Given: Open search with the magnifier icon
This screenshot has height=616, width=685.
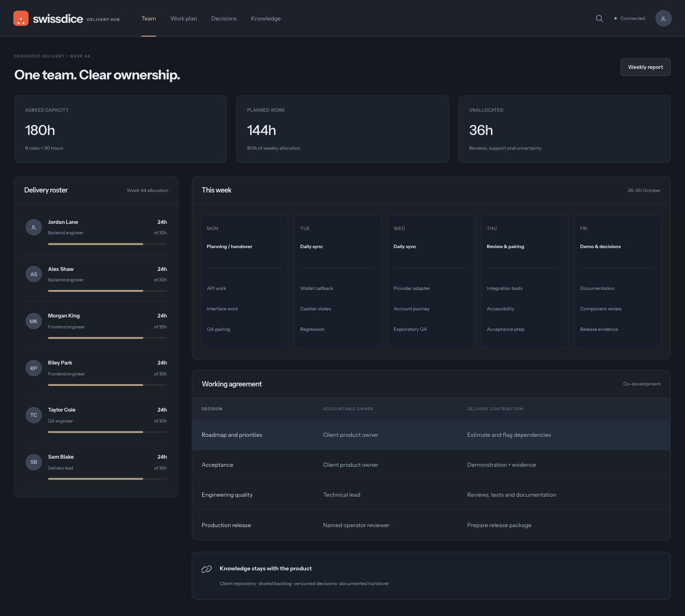Looking at the screenshot, I should click(599, 19).
